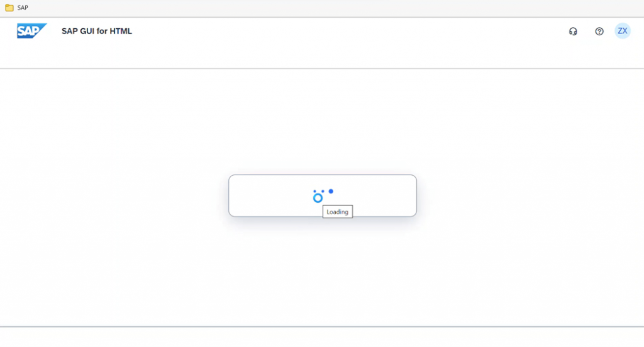Open the ZX user avatar menu

pos(623,31)
